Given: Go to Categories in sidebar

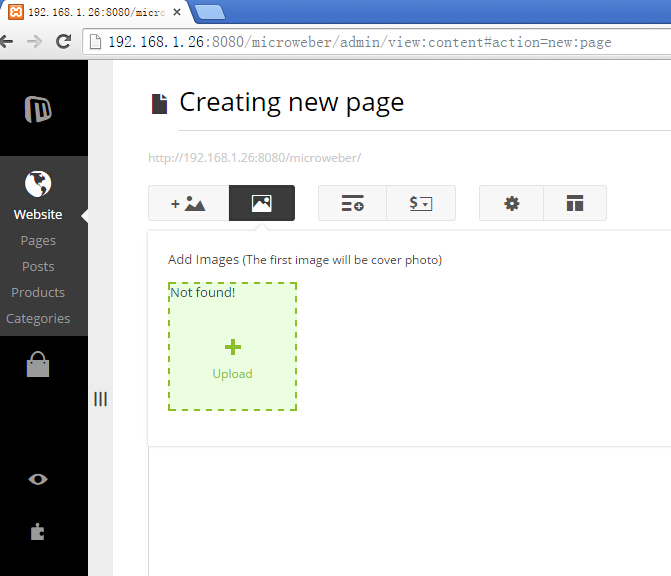Looking at the screenshot, I should pyautogui.click(x=38, y=318).
